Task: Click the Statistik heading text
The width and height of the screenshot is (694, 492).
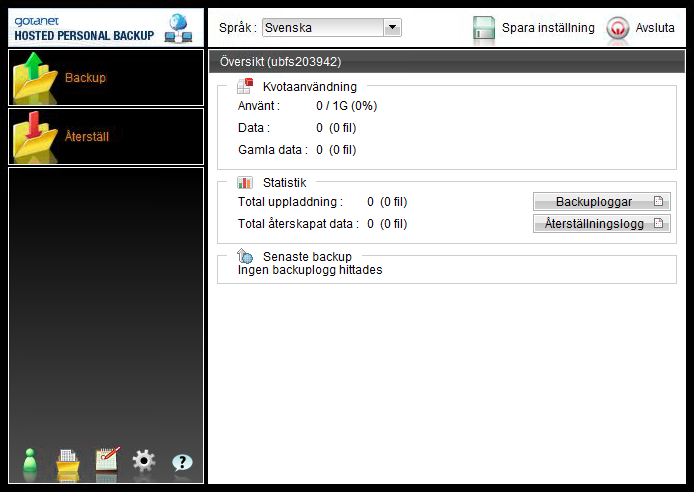Action: click(x=285, y=183)
